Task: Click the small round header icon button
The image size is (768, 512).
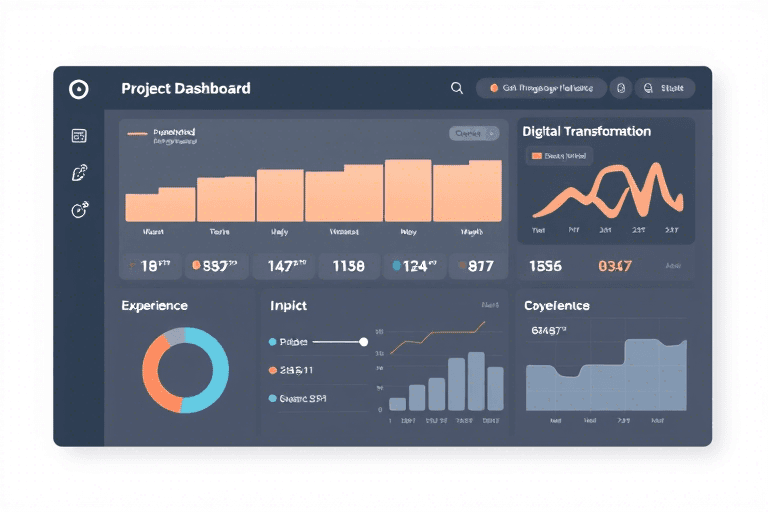Action: pos(621,88)
